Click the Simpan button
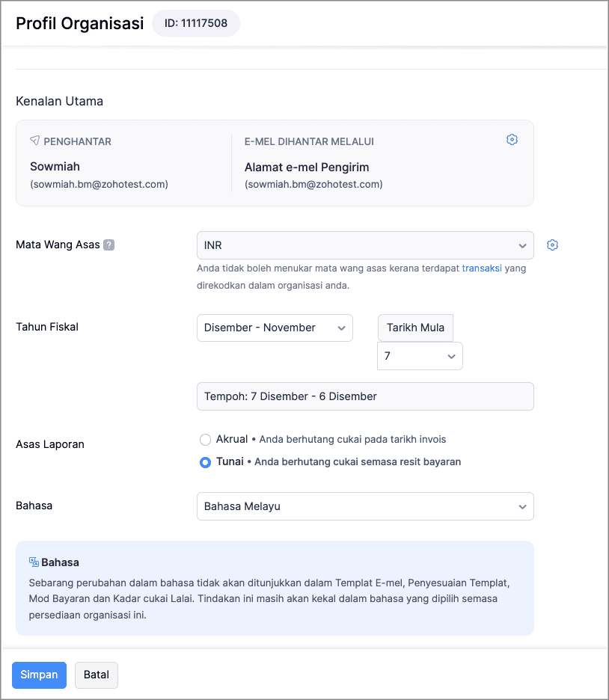 click(x=40, y=675)
